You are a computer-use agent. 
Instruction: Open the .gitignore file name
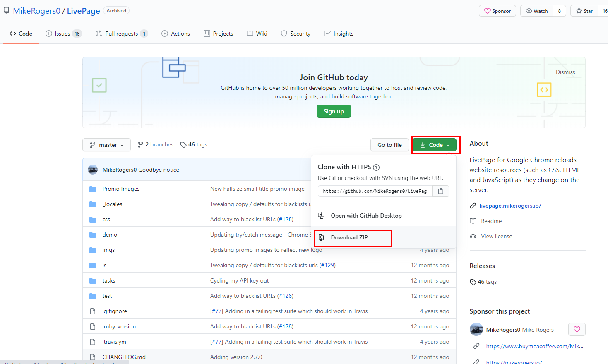tap(115, 311)
